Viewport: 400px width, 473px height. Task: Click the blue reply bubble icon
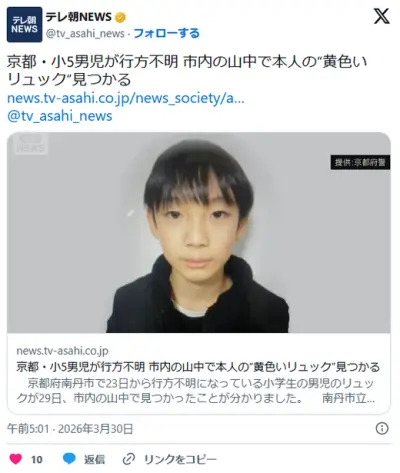69,459
